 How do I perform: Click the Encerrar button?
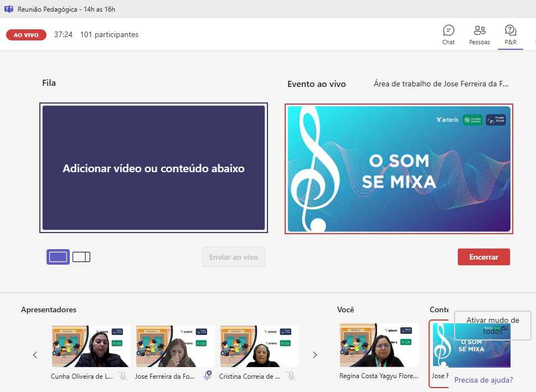[x=483, y=257]
